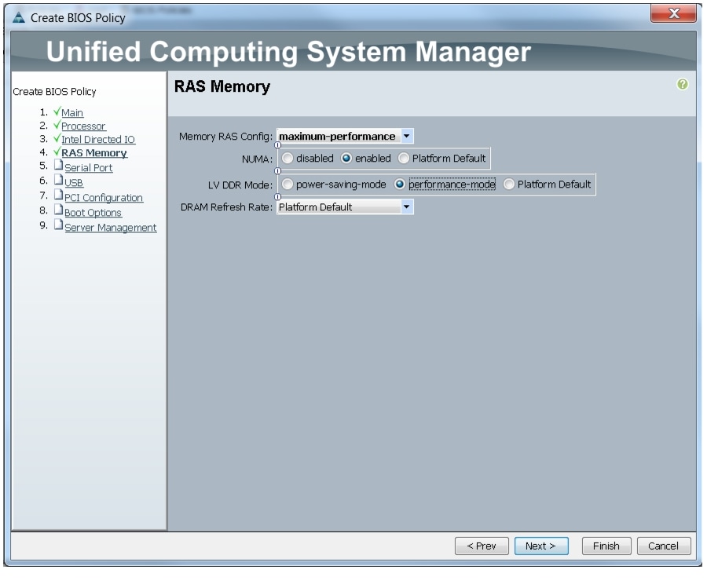Open the DRAM Refresh Rate dropdown arrow
Image resolution: width=707 pixels, height=588 pixels.
(407, 206)
